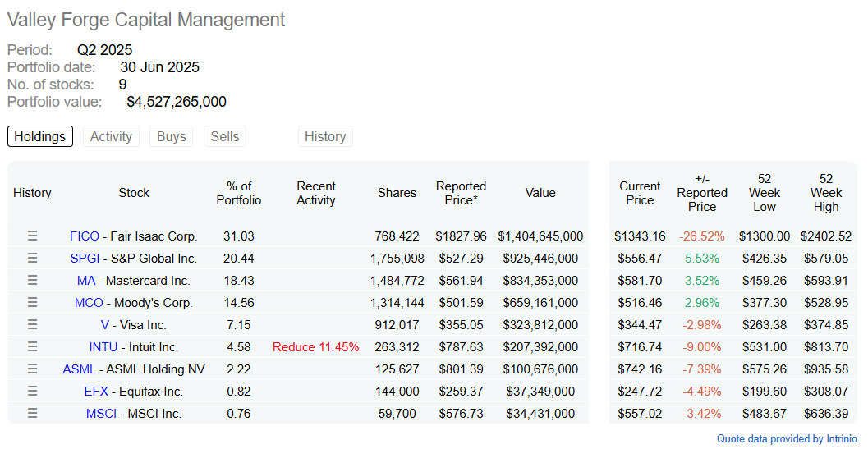This screenshot has width=868, height=449.
Task: Click the 'Shares' column header
Action: [x=397, y=193]
